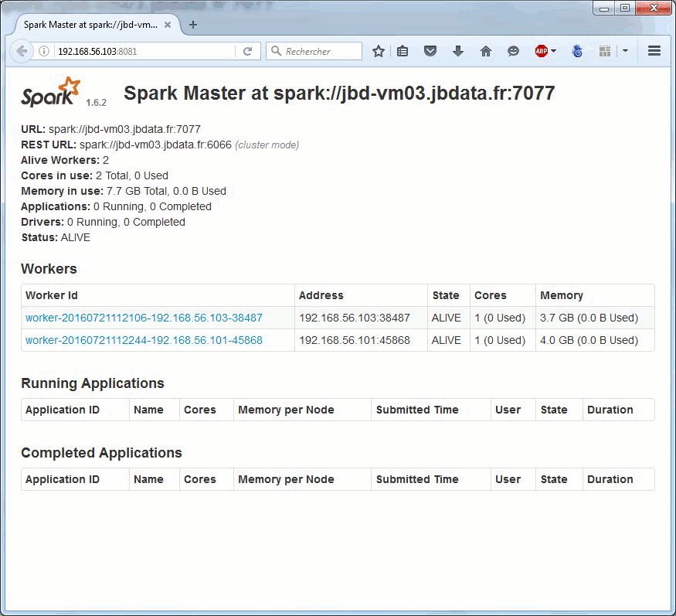676x616 pixels.
Task: Show bookmarks list icon in toolbar
Action: click(x=403, y=51)
